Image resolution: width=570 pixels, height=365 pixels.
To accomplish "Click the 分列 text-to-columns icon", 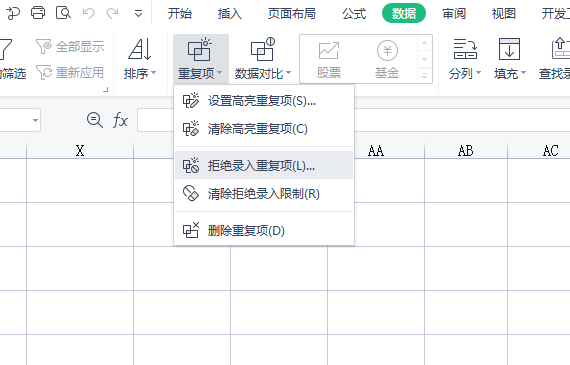I will (465, 49).
